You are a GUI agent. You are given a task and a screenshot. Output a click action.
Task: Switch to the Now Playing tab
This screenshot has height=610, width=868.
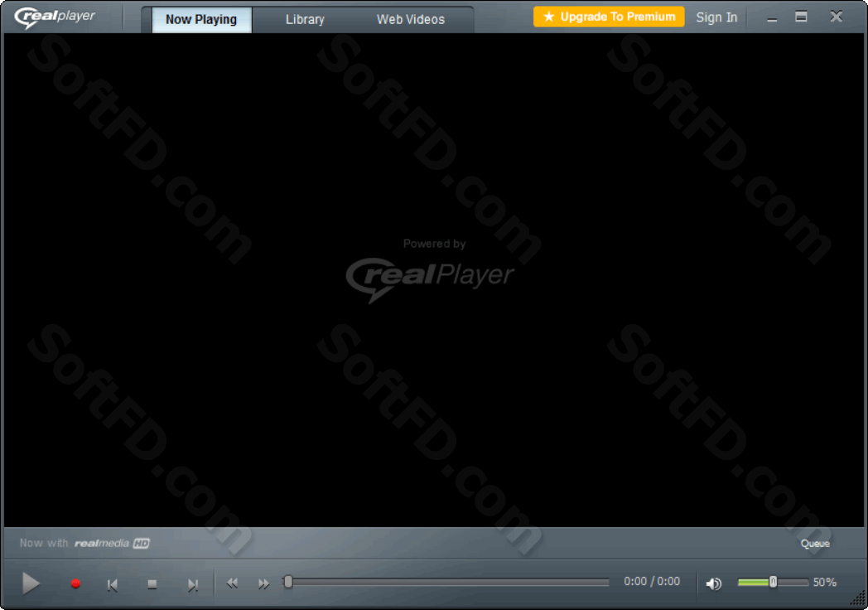pos(201,19)
